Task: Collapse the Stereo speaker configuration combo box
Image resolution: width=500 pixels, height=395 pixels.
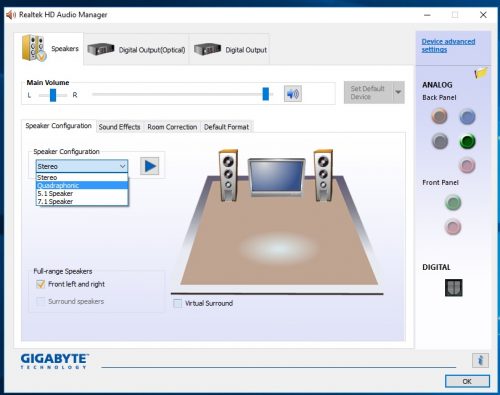Action: tap(82, 166)
